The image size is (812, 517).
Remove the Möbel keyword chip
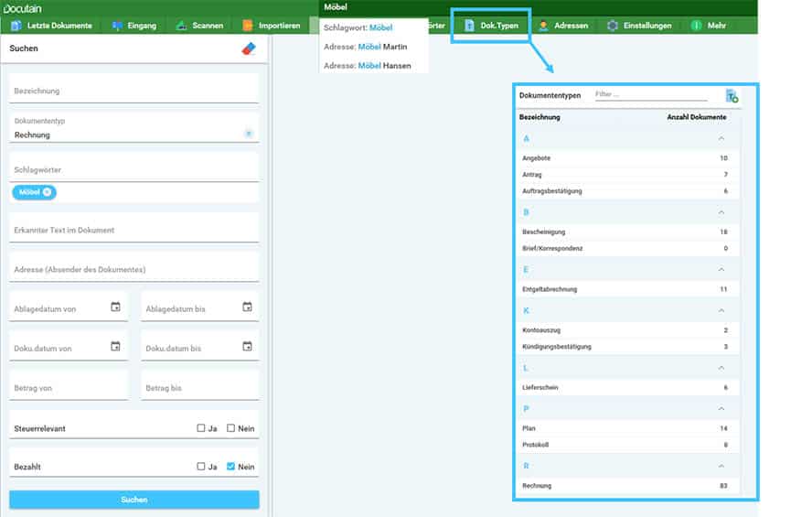point(48,192)
